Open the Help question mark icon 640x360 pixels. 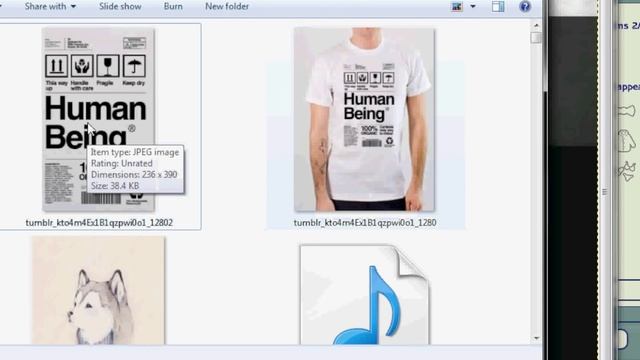tap(525, 7)
